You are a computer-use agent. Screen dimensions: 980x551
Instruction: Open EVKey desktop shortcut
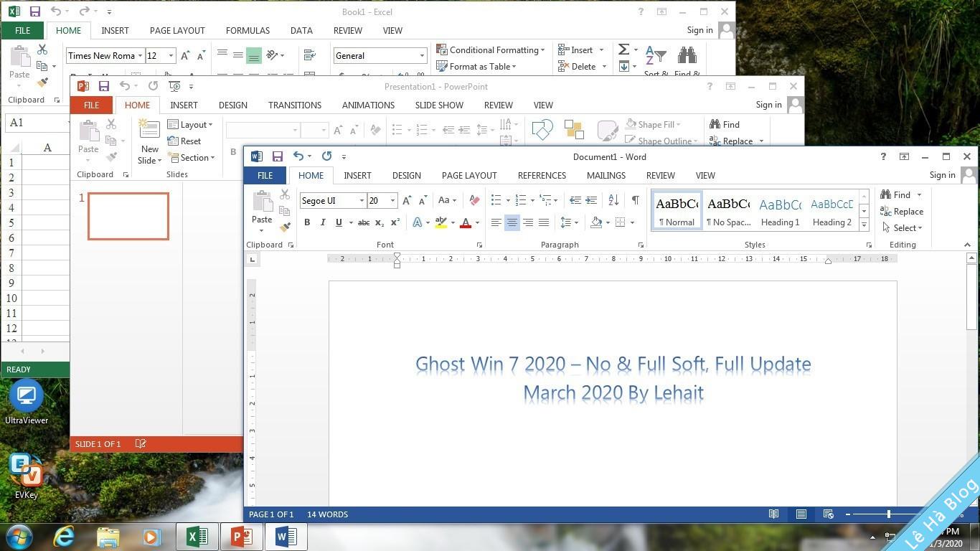pos(27,476)
